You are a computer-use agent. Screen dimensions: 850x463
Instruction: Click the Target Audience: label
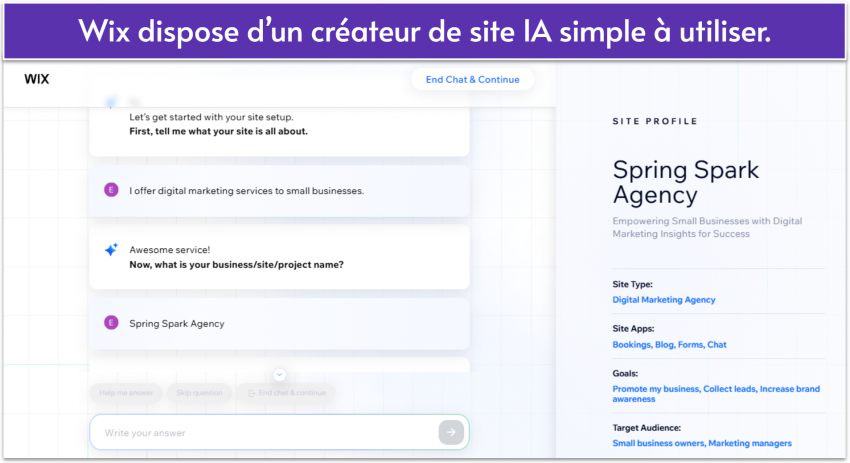tap(646, 428)
